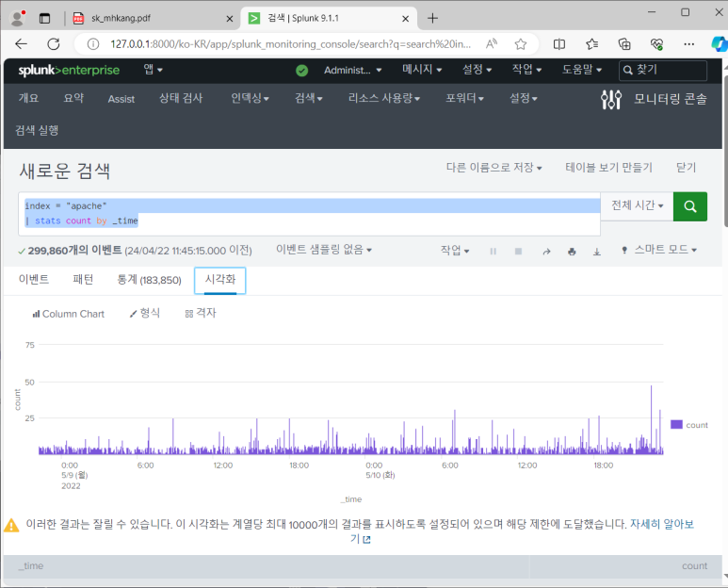Open the 도움말 dropdown
This screenshot has height=588, width=728.
point(582,70)
